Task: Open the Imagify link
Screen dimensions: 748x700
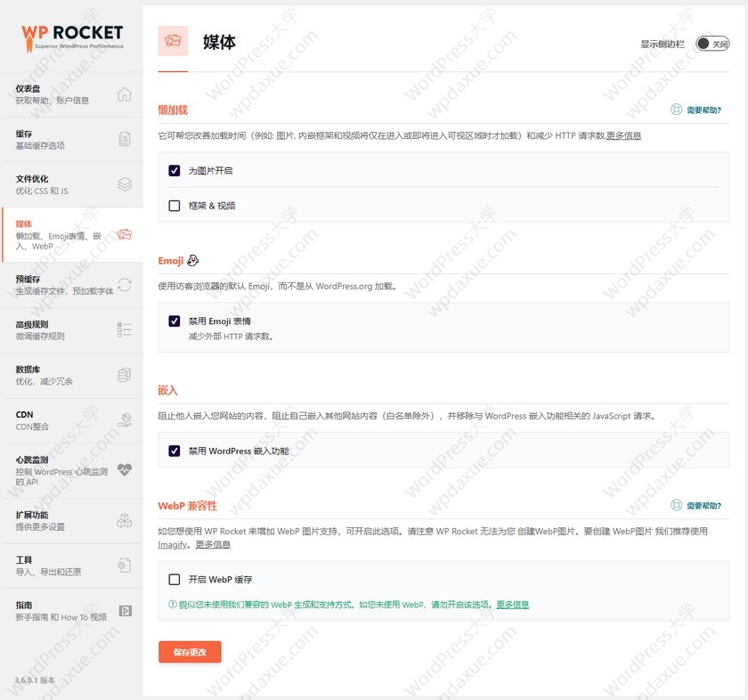Action: tap(172, 544)
